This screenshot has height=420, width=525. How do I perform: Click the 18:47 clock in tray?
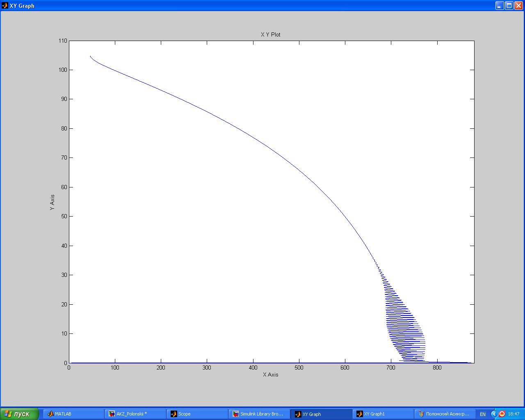coord(514,414)
